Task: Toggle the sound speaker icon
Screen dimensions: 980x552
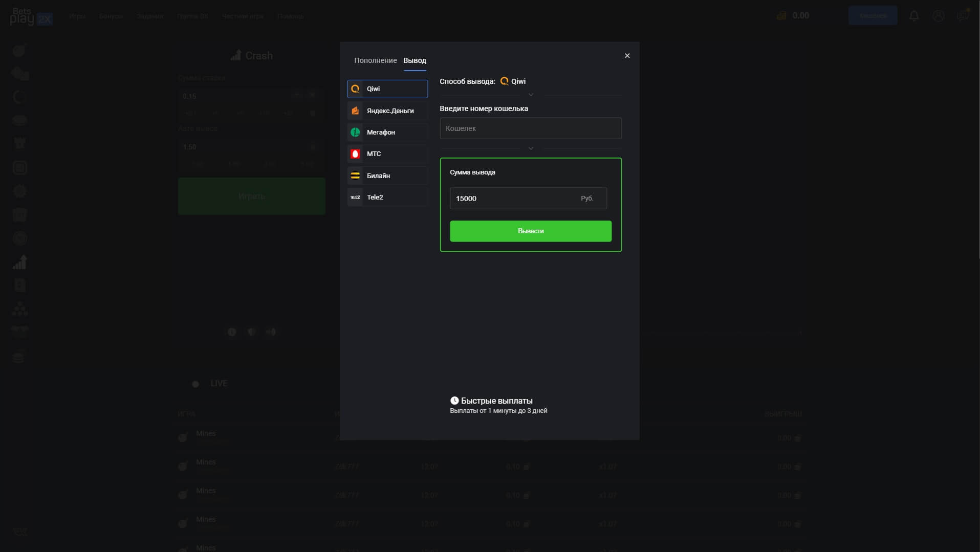Action: tap(271, 332)
